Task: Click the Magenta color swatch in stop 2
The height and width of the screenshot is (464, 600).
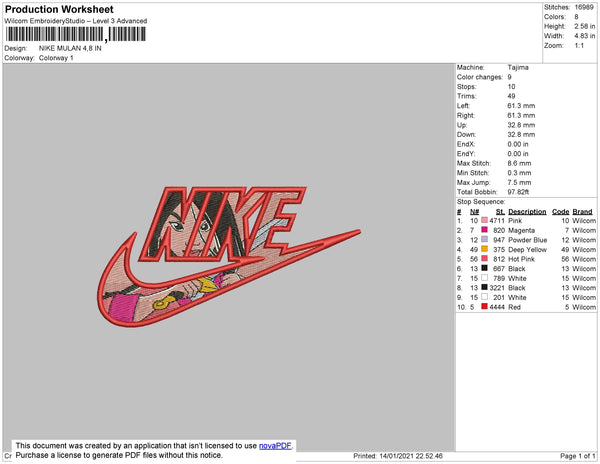Action: pyautogui.click(x=484, y=230)
